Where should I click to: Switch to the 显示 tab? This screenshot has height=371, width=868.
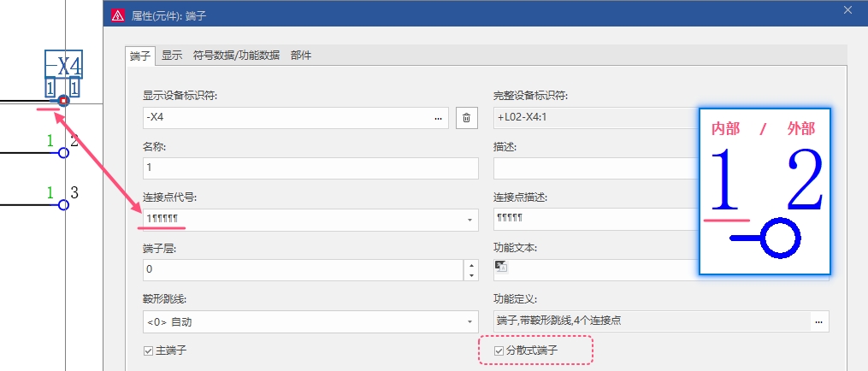click(172, 56)
